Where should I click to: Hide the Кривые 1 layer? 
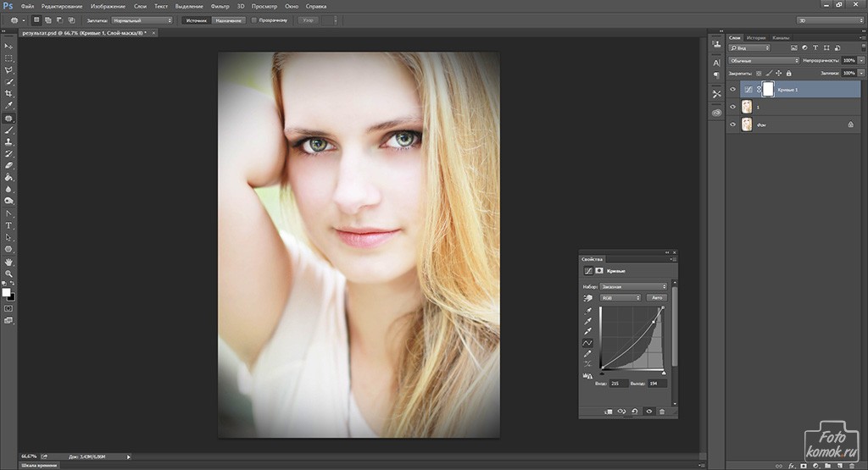click(733, 89)
